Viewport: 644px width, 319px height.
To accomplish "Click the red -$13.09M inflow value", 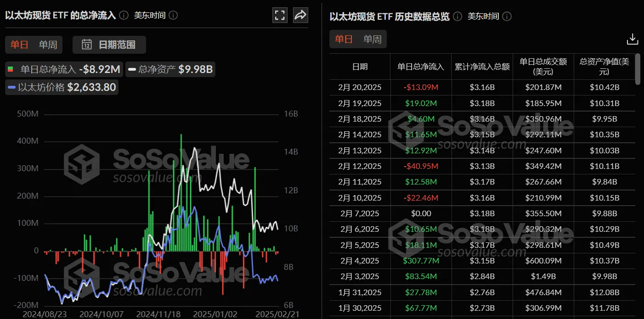I will [x=420, y=87].
